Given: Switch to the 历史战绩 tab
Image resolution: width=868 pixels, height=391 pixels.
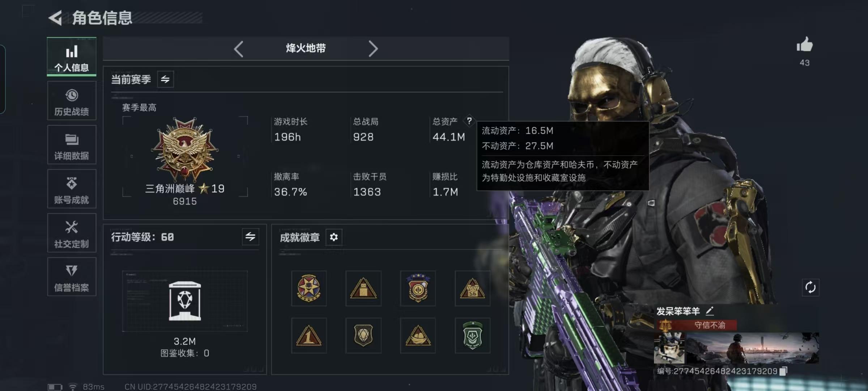Looking at the screenshot, I should coord(72,101).
